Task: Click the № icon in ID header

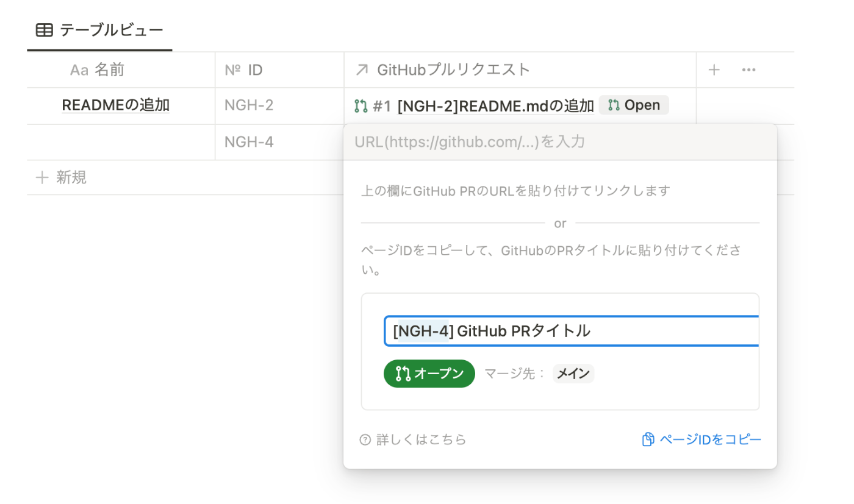Action: (x=233, y=70)
